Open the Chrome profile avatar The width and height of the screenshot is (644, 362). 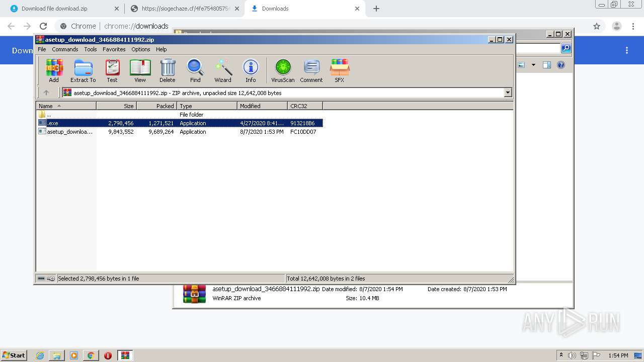click(x=617, y=26)
